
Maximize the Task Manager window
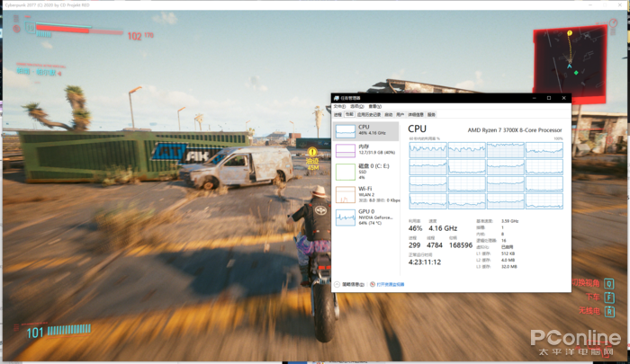[549, 98]
